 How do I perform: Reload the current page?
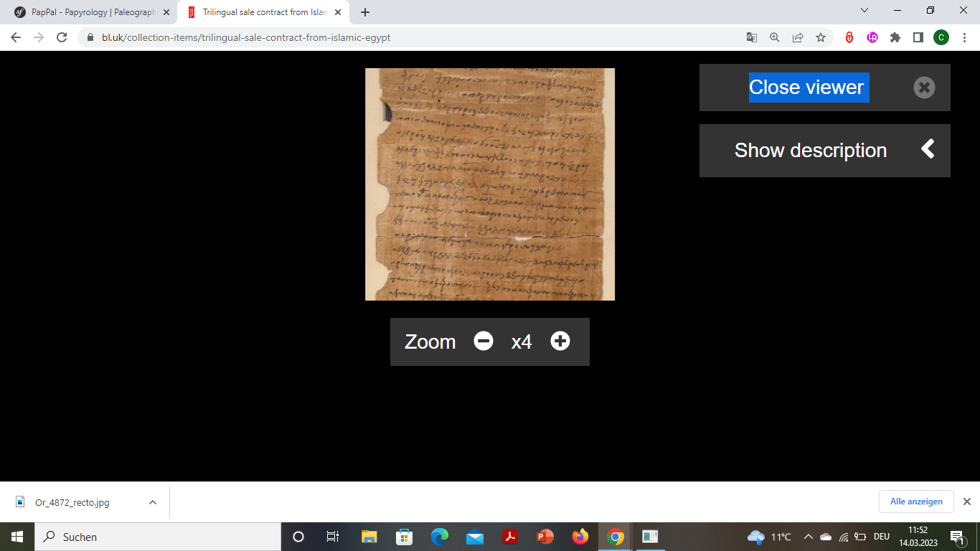(x=62, y=37)
